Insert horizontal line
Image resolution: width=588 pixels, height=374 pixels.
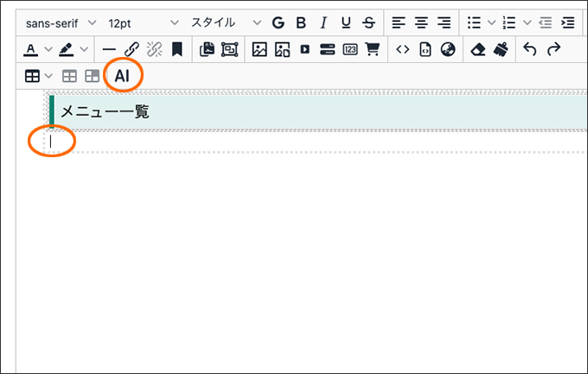[x=109, y=49]
